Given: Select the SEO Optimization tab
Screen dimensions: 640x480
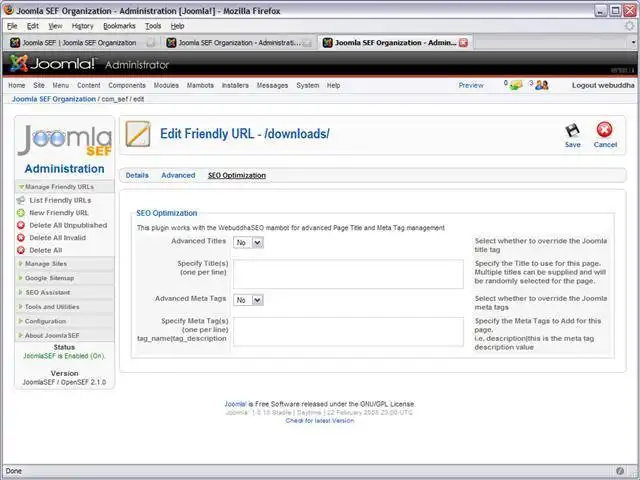Looking at the screenshot, I should (237, 175).
